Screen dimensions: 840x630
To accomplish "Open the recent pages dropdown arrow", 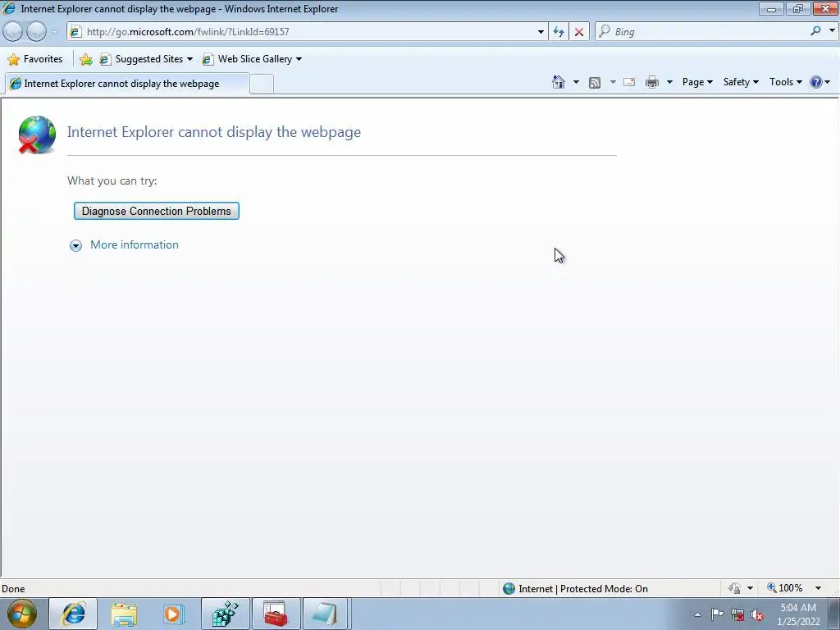I will 54,32.
